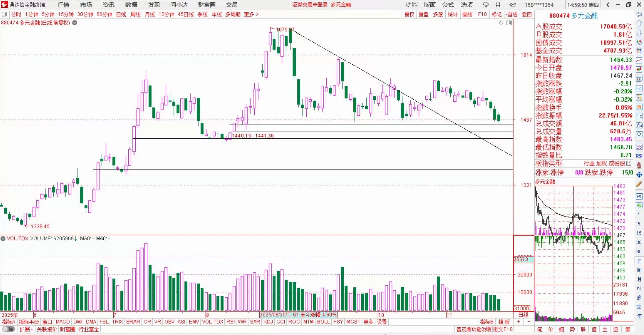The image size is (644, 335).
Task: Click the up arrow icon in right sidebar
Action: pyautogui.click(x=639, y=24)
